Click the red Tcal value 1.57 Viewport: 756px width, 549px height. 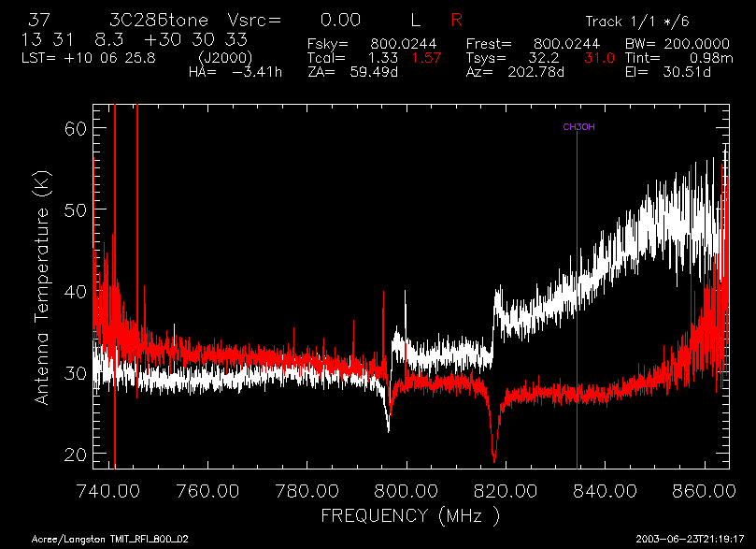click(x=426, y=58)
